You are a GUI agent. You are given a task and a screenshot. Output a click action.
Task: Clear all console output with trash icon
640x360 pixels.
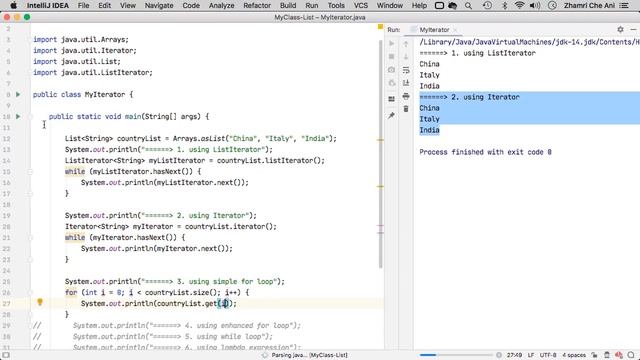click(406, 109)
